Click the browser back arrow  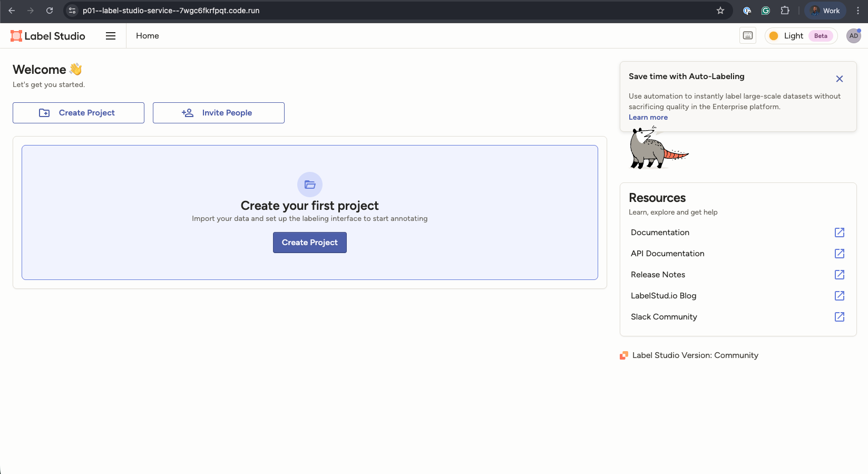[12, 11]
